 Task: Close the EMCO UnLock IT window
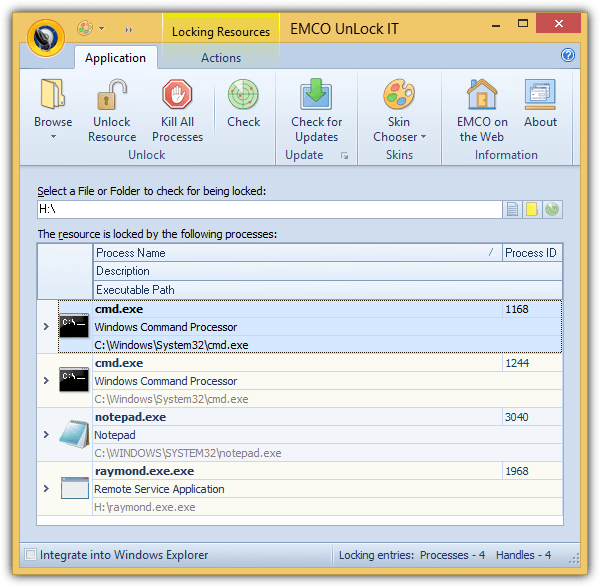click(559, 24)
